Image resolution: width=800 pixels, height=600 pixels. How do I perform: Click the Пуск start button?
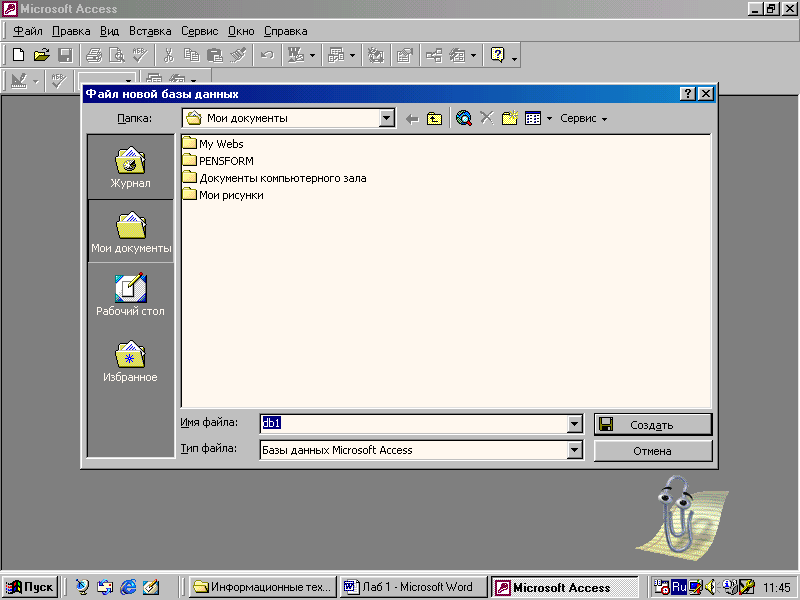click(30, 587)
